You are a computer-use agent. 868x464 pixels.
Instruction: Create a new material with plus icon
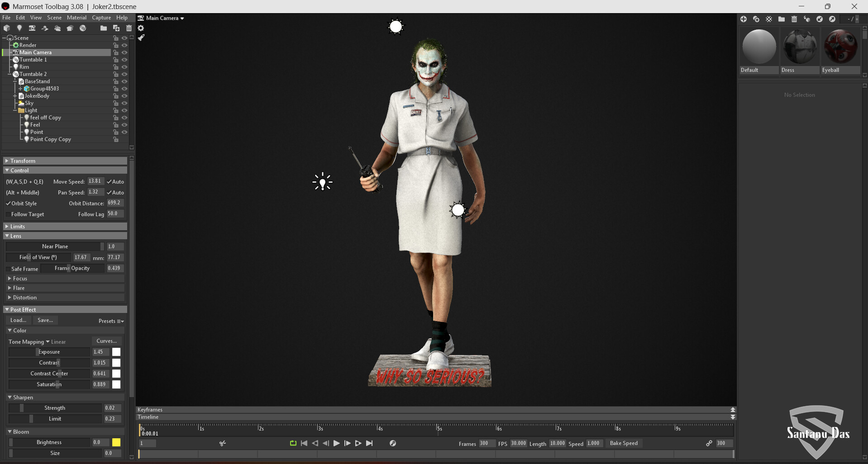(744, 19)
